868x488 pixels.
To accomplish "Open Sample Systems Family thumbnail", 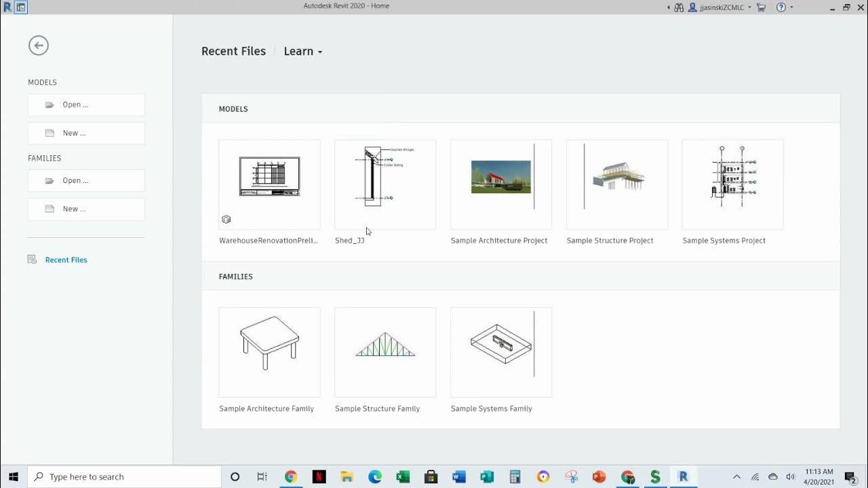I will (x=501, y=352).
